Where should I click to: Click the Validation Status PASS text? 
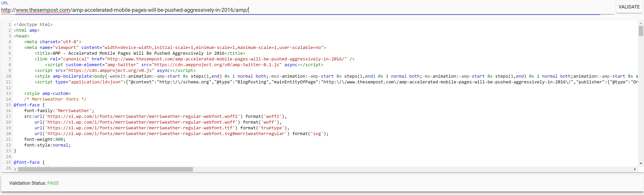point(53,183)
